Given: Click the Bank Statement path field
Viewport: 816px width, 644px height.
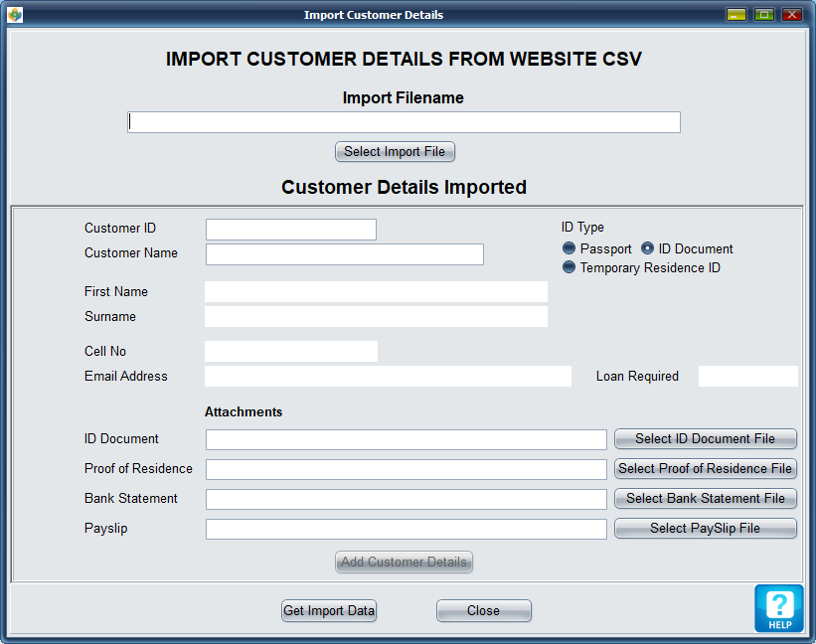Looking at the screenshot, I should [406, 499].
